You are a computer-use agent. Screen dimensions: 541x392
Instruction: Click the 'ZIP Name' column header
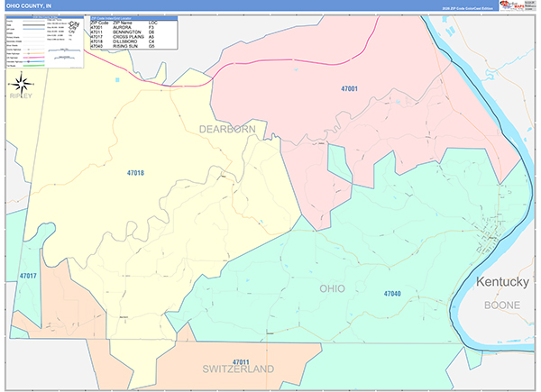tap(122, 23)
